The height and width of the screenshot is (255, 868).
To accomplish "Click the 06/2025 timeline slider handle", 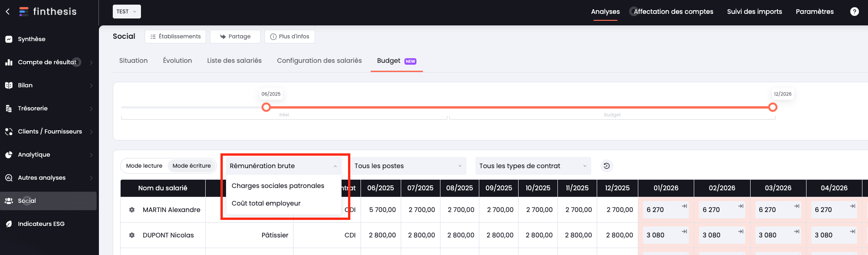I will point(266,107).
